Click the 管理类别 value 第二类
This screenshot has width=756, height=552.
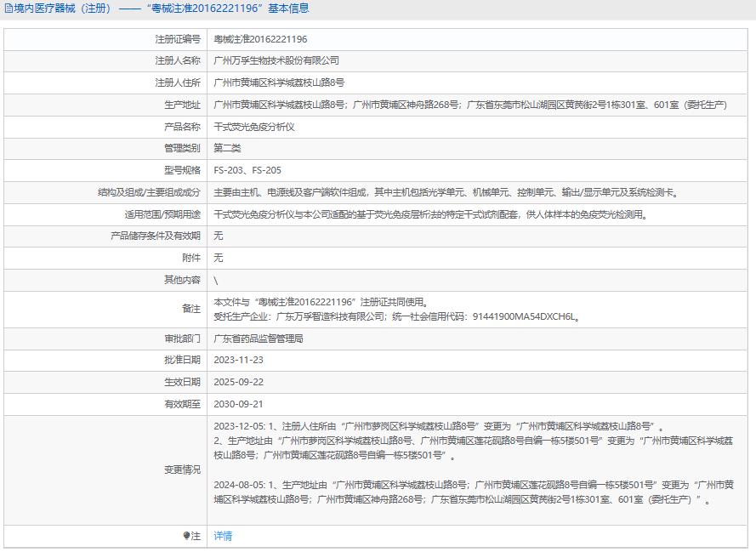coord(227,148)
